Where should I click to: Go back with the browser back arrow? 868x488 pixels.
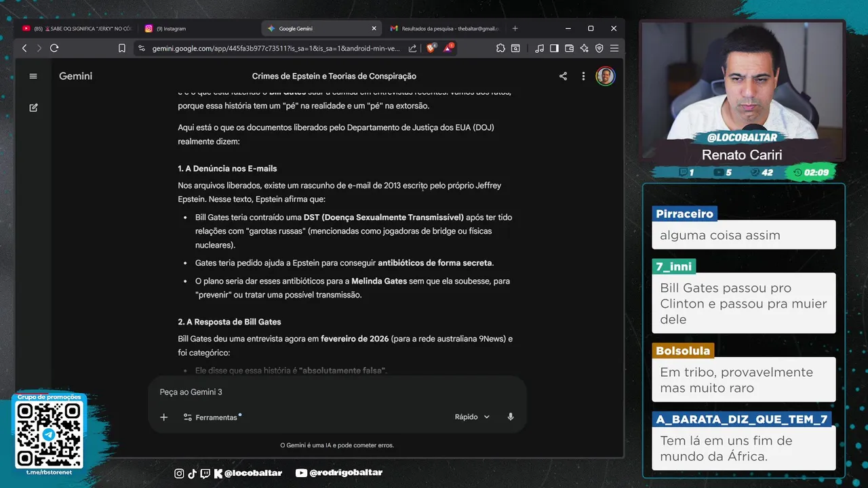(24, 48)
